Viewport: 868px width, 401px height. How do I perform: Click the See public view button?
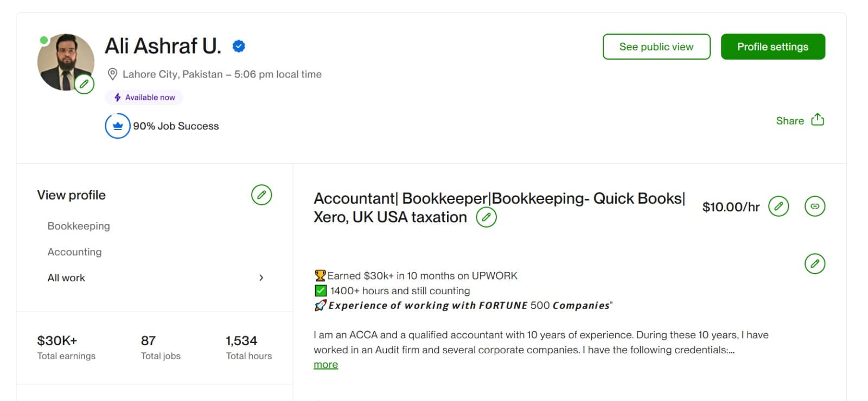pyautogui.click(x=656, y=47)
